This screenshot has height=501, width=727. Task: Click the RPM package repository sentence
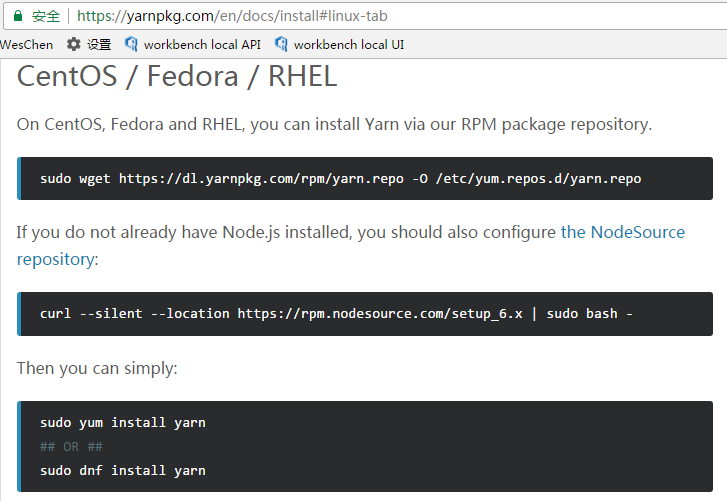(334, 124)
